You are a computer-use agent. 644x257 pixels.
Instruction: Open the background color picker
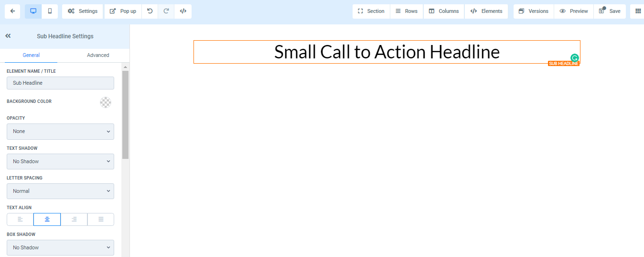coord(106,102)
